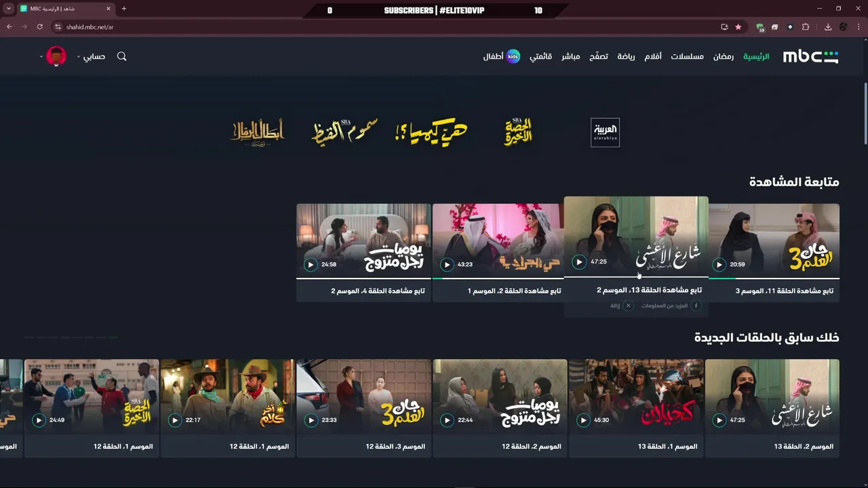Seek progress bar of الحلقة 2 الموسم 1 card
Viewport: 868px width, 488px height.
tap(498, 278)
